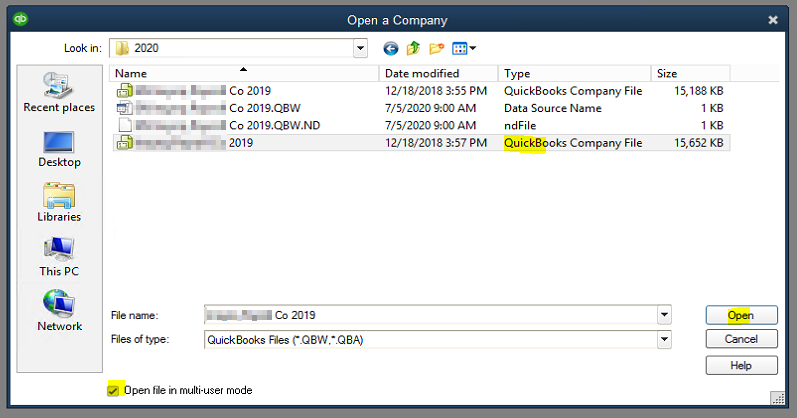
Task: Open Recent places in sidebar
Action: point(59,93)
